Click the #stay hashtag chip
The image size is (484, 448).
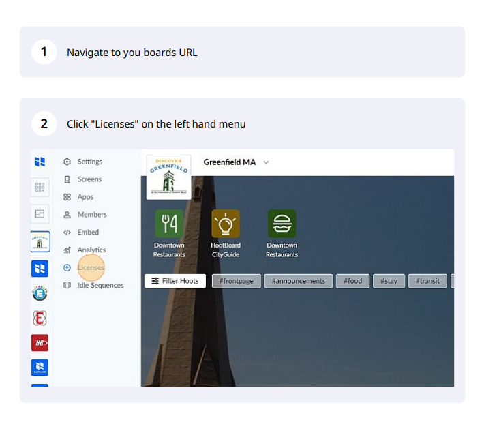click(x=389, y=281)
